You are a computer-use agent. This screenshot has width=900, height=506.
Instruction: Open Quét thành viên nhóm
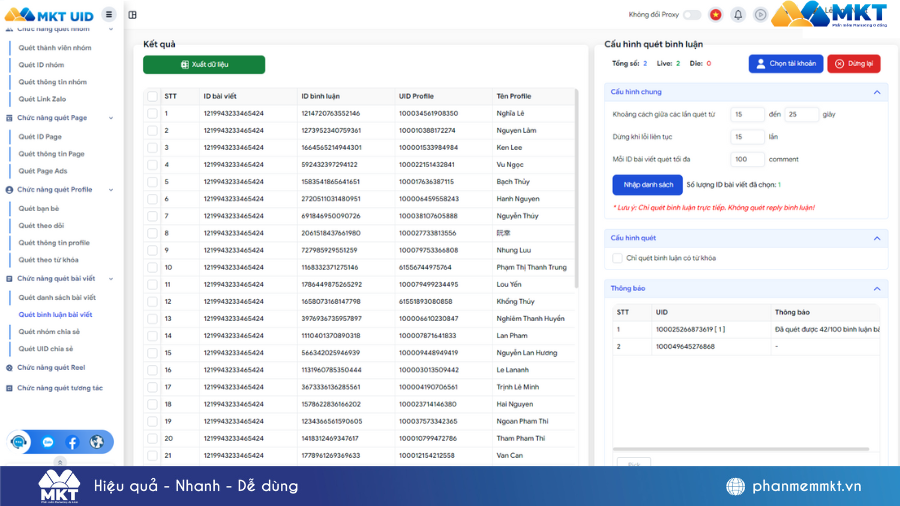[55, 48]
